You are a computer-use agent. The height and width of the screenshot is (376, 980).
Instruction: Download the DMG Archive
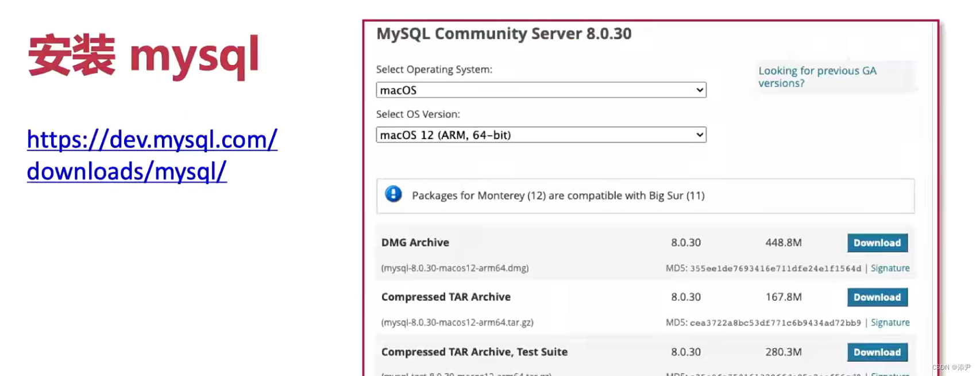coord(877,243)
